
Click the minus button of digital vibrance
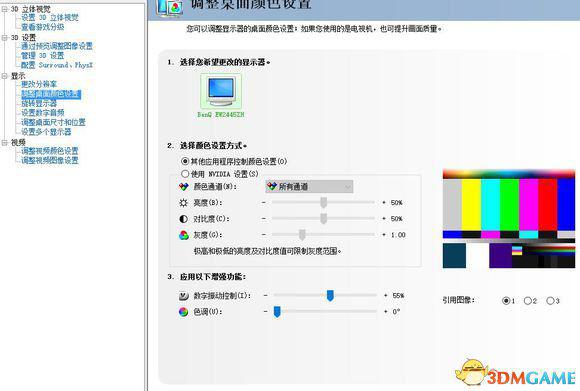click(266, 296)
